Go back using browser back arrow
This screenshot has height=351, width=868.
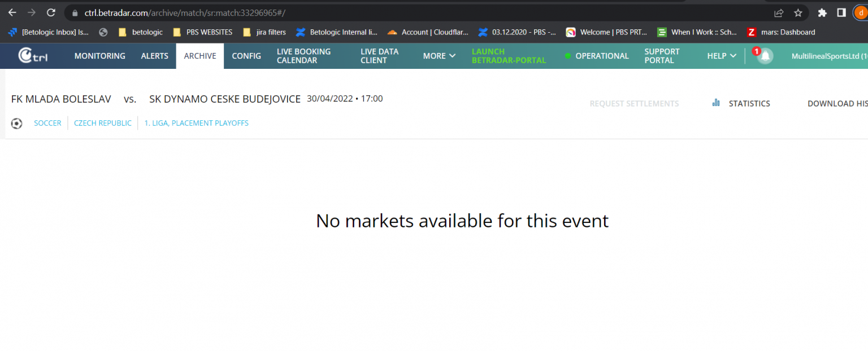tap(12, 12)
